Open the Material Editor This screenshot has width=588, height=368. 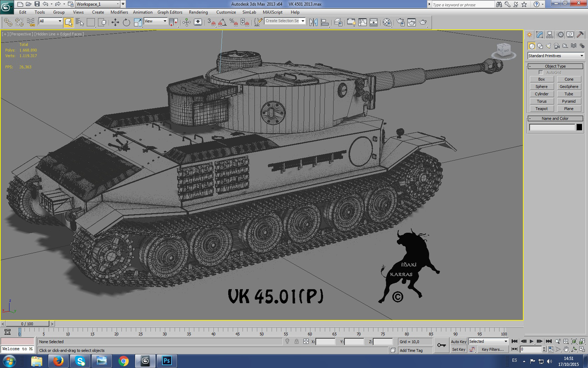pyautogui.click(x=387, y=22)
